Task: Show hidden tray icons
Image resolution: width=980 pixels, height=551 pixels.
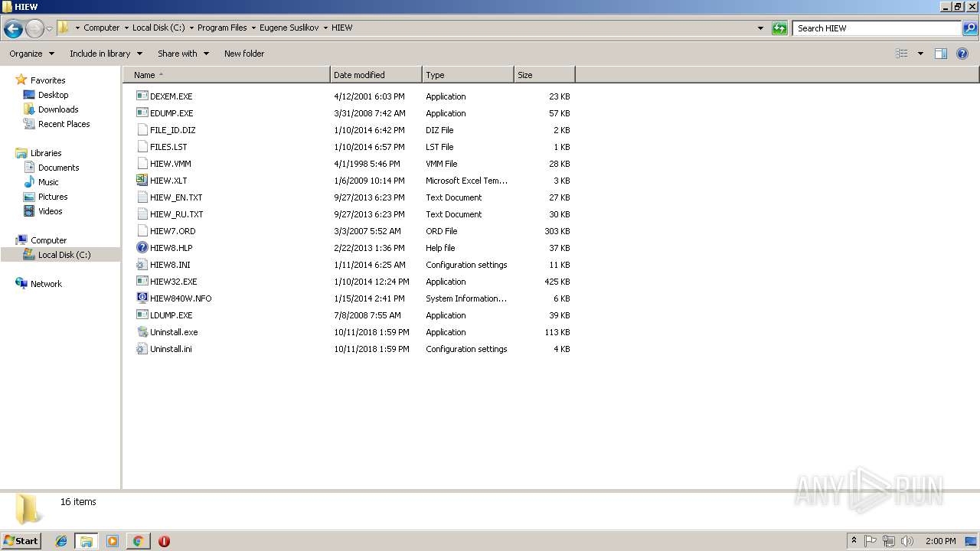Action: point(854,541)
